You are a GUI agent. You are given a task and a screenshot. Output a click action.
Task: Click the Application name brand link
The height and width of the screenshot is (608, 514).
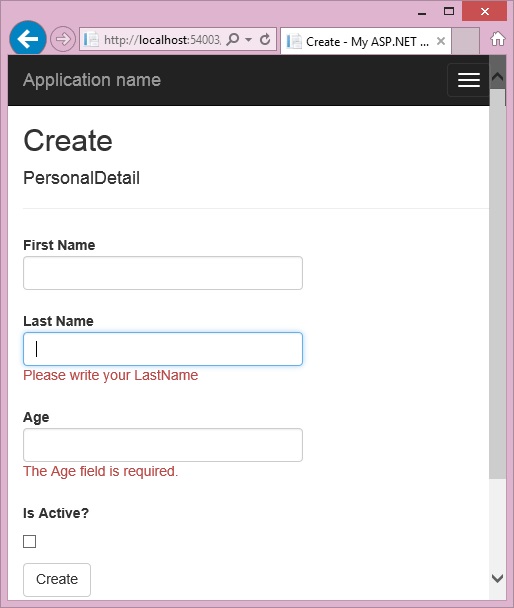(92, 80)
